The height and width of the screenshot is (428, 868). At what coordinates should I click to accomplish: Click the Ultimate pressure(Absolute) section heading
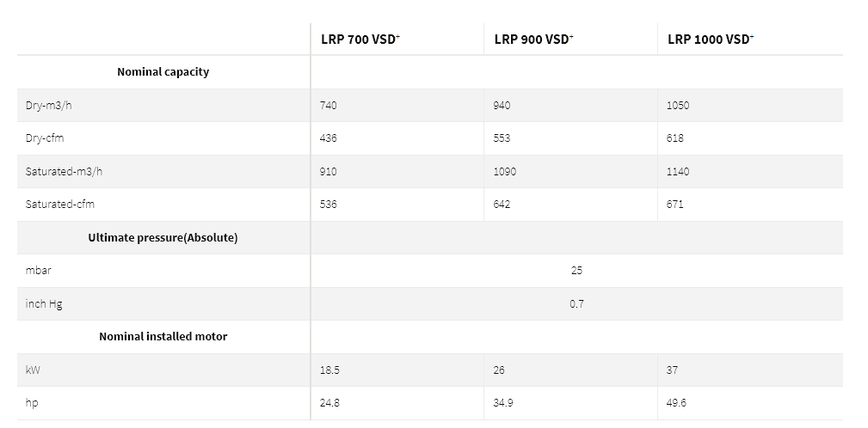(163, 238)
